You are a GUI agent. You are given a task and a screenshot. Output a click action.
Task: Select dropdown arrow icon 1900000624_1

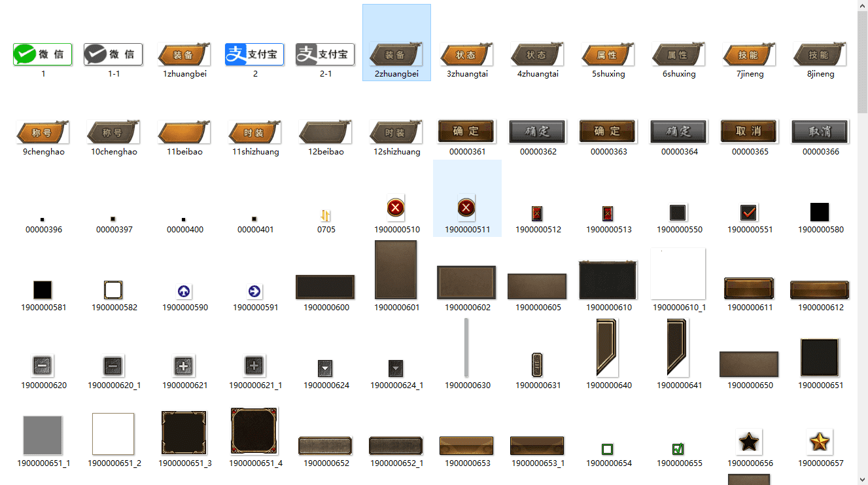pyautogui.click(x=396, y=368)
